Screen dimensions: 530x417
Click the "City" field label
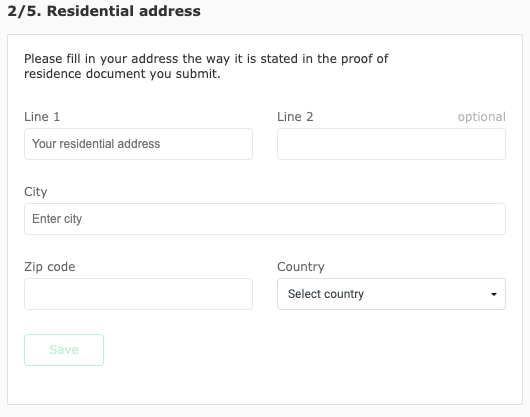coord(35,192)
